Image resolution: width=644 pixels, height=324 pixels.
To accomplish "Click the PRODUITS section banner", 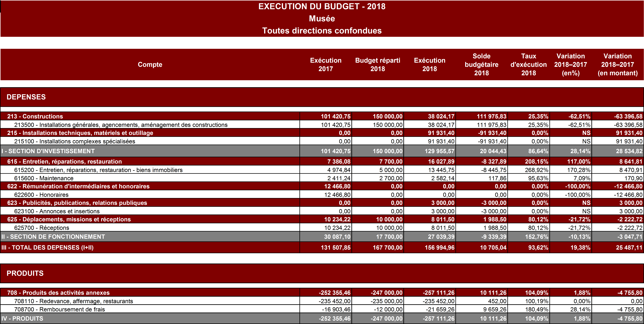I will coord(25,273).
